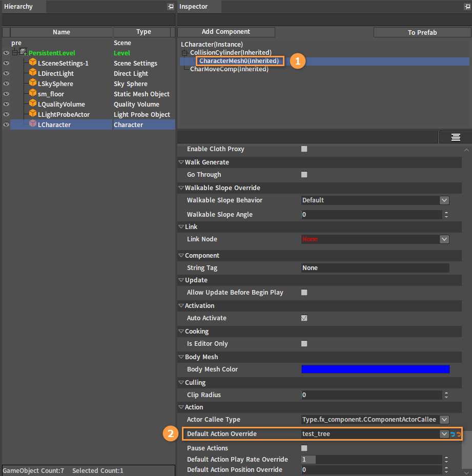Uncheck the Auto Activate checkbox
The image size is (472, 476).
pos(304,318)
